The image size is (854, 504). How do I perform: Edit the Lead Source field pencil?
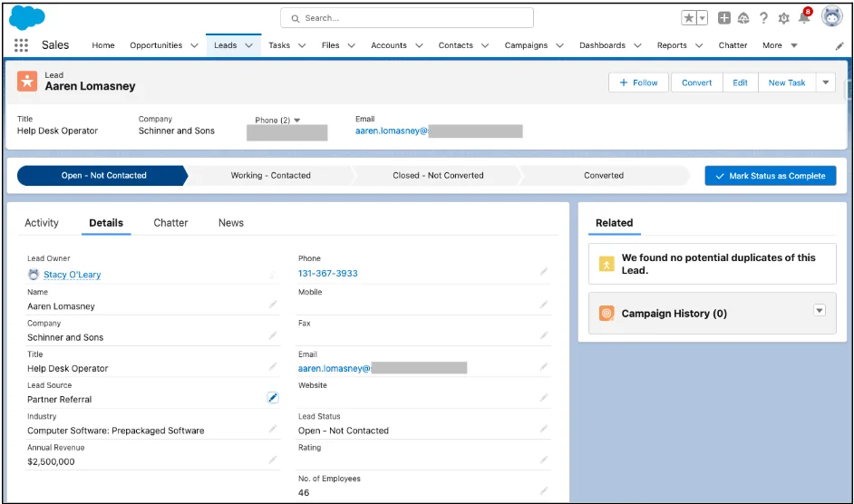point(273,397)
